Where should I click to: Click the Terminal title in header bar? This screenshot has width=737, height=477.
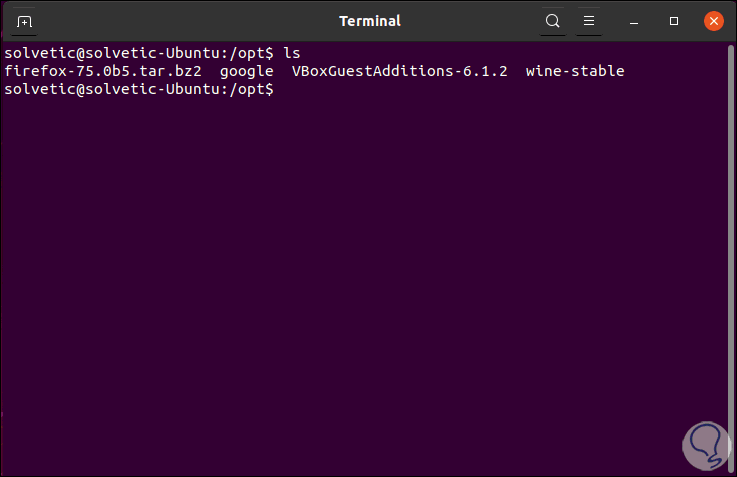point(369,21)
